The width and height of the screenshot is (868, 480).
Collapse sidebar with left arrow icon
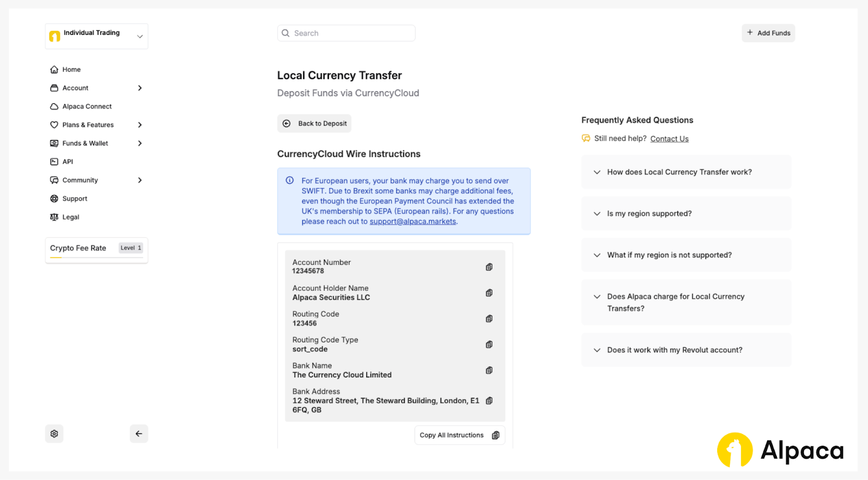(139, 434)
